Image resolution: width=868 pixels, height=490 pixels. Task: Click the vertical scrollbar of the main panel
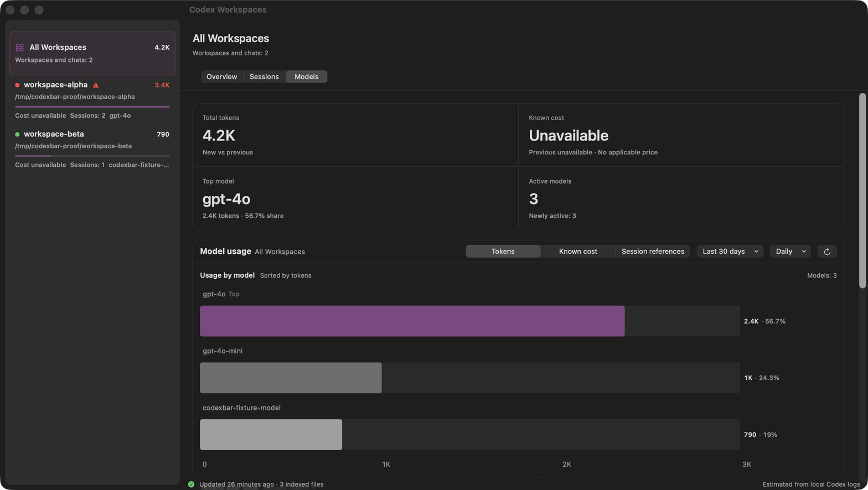pyautogui.click(x=862, y=191)
